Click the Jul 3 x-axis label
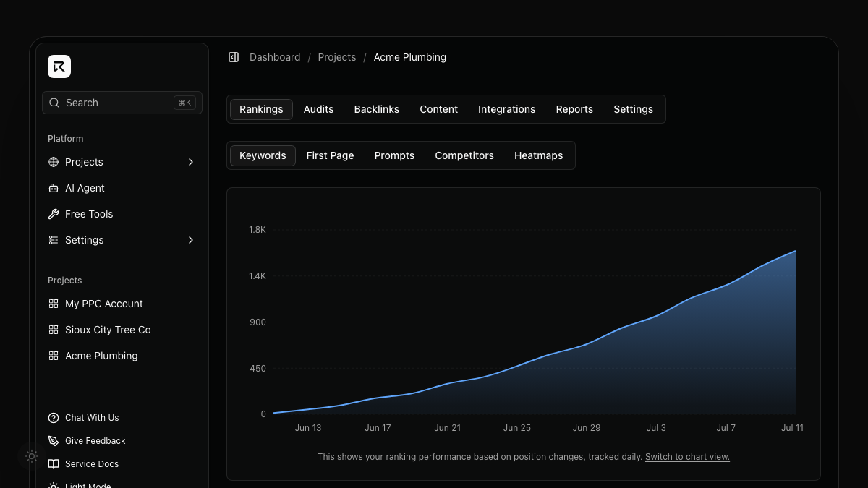This screenshot has width=868, height=488. [x=656, y=428]
